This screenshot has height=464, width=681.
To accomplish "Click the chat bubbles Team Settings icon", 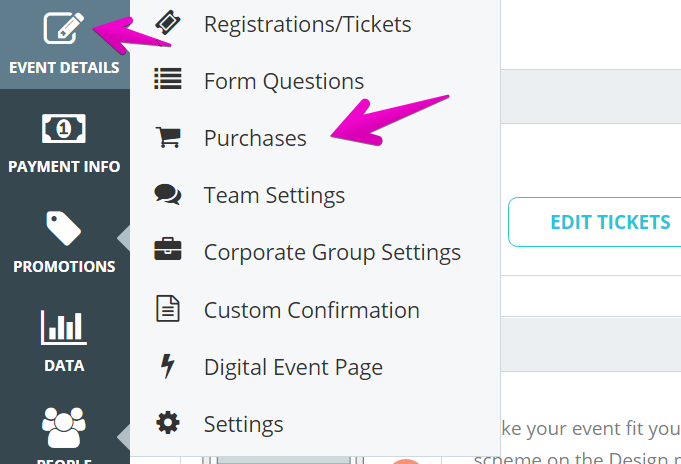I will point(168,194).
